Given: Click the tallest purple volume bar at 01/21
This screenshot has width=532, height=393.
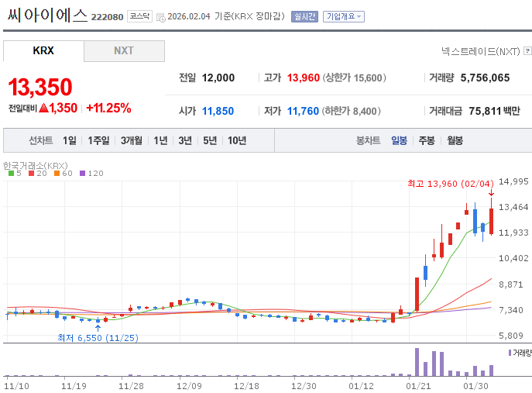Looking at the screenshot, I should click(x=417, y=362).
